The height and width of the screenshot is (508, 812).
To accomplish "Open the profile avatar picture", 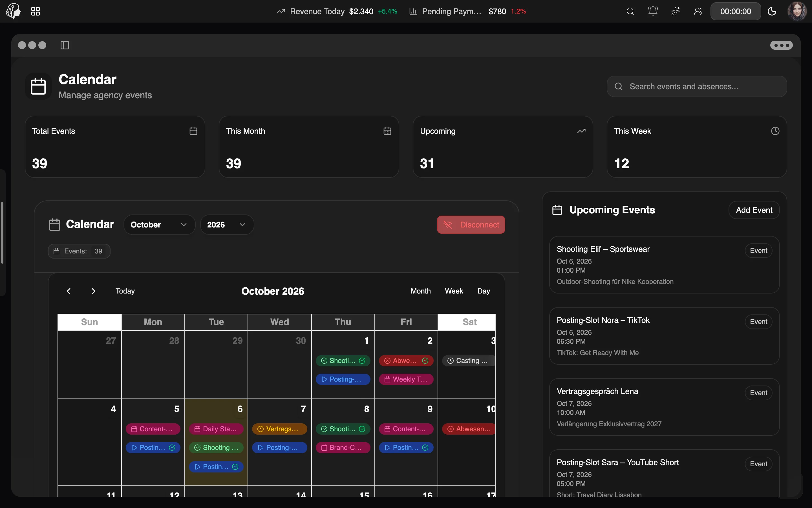I will (797, 11).
